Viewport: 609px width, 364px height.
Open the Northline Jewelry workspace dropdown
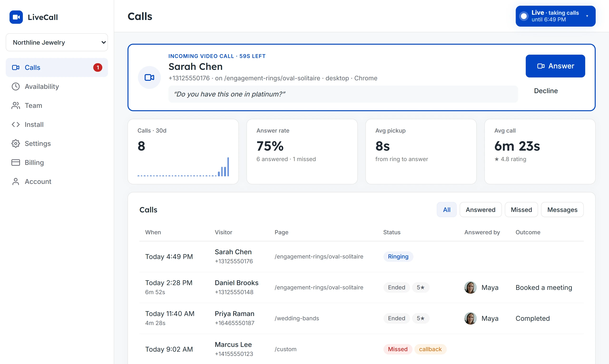57,42
